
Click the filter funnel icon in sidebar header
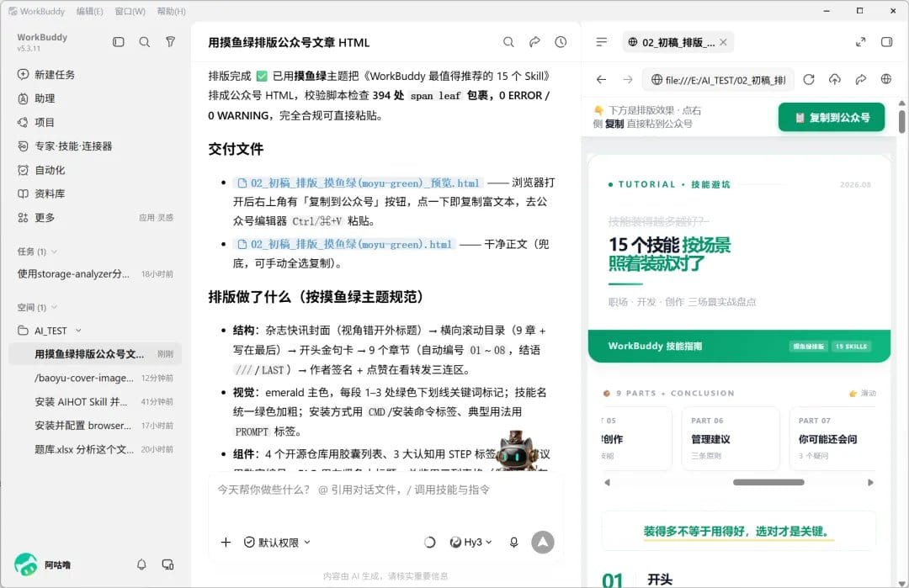tap(170, 42)
